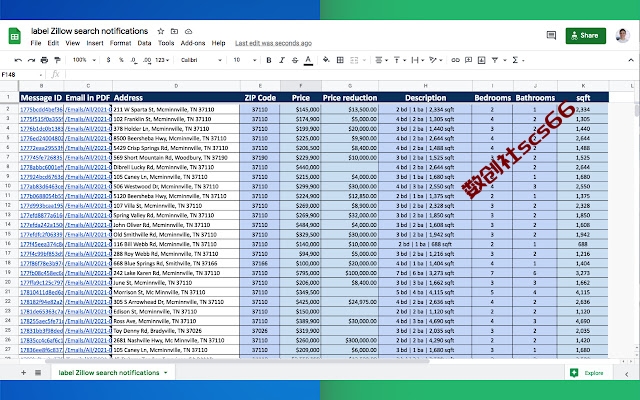Open the Format menu
The image size is (640, 400).
pos(120,43)
